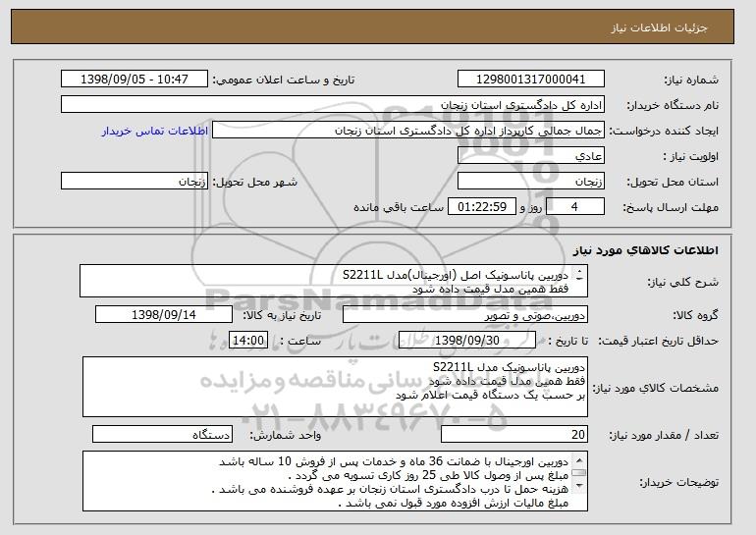
Task: Click the گروه کالا label
Action: [x=696, y=316]
